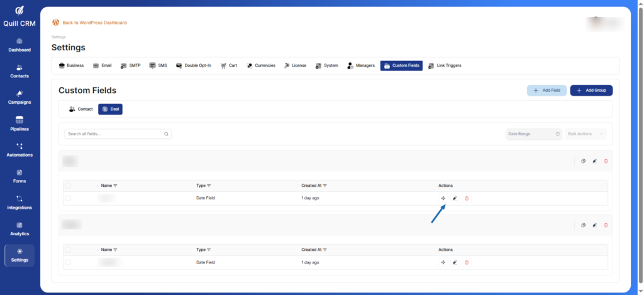This screenshot has height=295, width=644.
Task: Select the field row checkbox in the second group
Action: [69, 262]
